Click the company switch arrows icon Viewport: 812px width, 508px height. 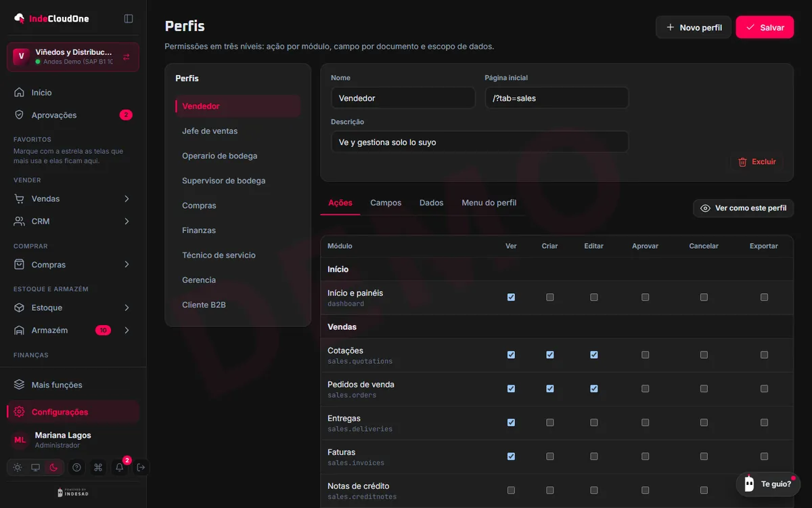pyautogui.click(x=127, y=57)
